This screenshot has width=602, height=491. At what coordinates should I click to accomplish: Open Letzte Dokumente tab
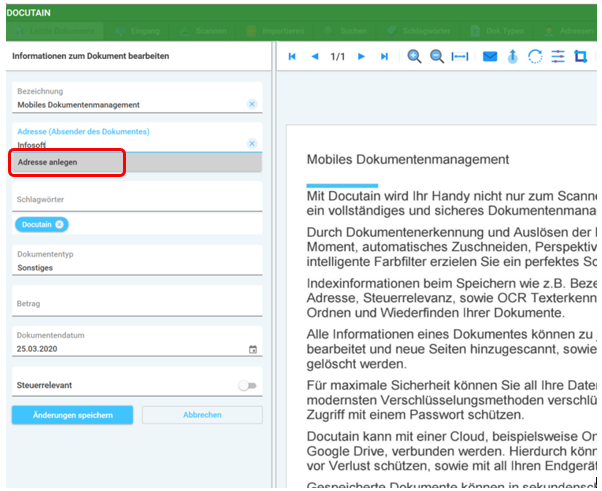point(55,31)
